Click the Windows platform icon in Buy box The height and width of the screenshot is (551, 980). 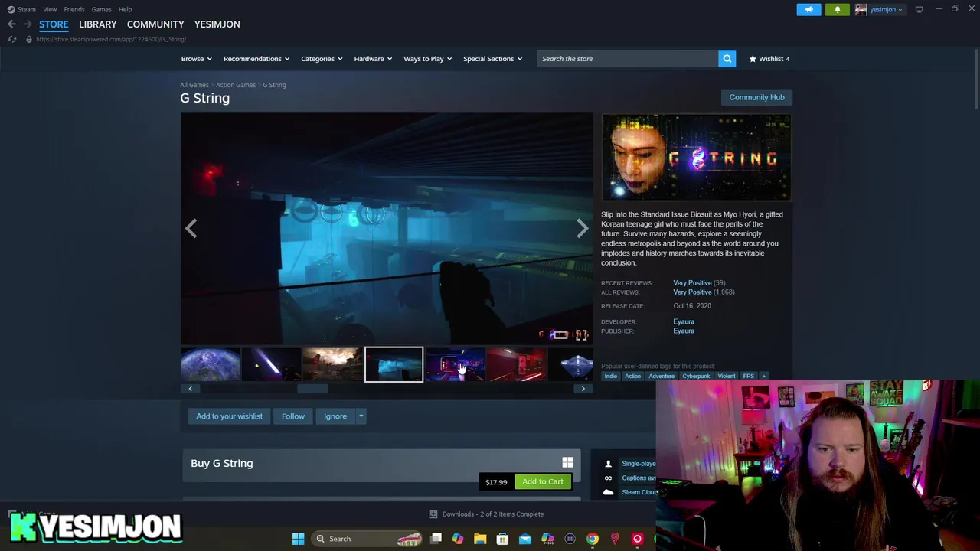[567, 462]
